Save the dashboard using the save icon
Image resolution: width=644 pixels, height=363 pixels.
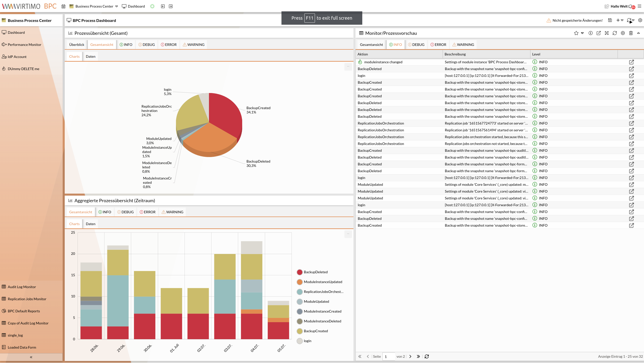click(610, 20)
